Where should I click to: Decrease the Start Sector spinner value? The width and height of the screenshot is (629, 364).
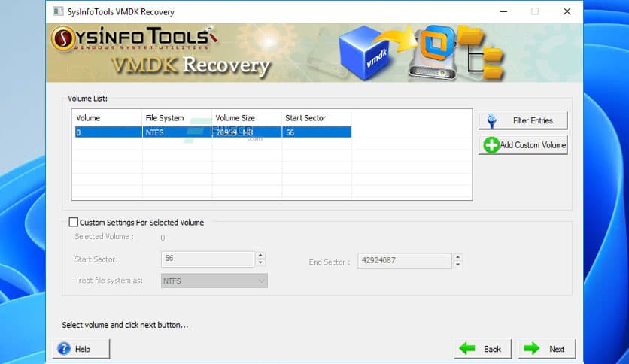[x=260, y=262]
